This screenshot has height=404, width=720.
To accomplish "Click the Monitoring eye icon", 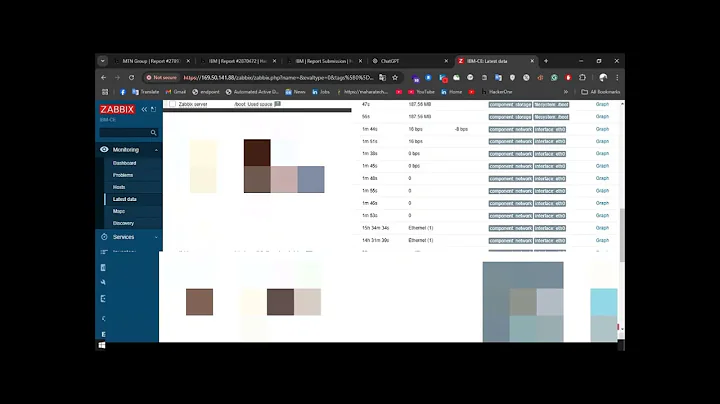I will tap(104, 149).
